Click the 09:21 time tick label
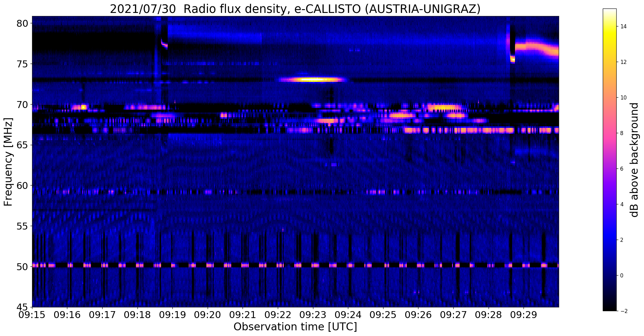Viewport: 644px width, 336px height. [243, 315]
